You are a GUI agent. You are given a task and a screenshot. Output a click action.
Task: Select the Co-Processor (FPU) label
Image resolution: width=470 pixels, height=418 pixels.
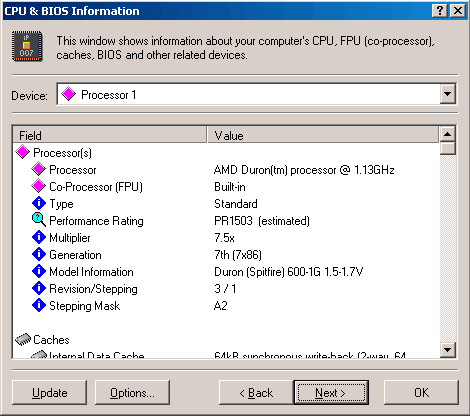coord(96,187)
